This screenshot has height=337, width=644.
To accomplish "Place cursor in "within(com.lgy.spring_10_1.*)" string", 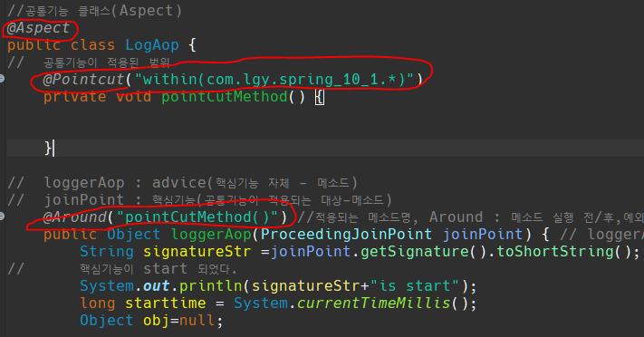I will coord(274,79).
